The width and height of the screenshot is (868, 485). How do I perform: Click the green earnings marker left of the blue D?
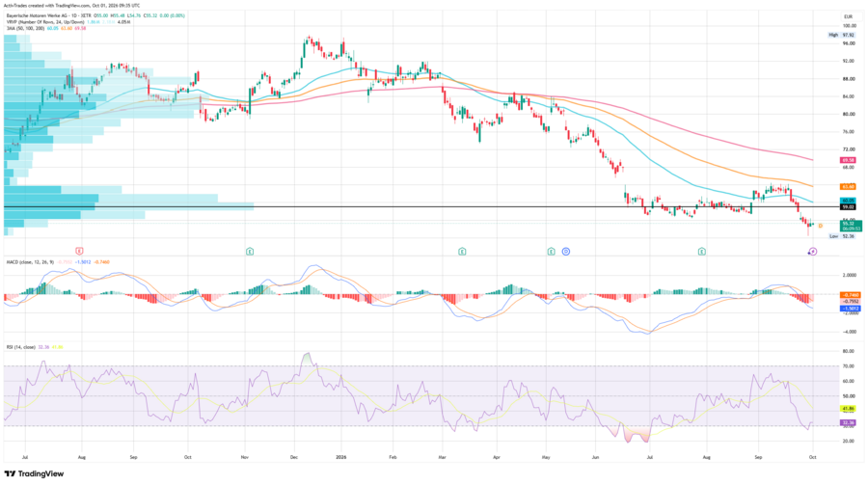point(551,252)
